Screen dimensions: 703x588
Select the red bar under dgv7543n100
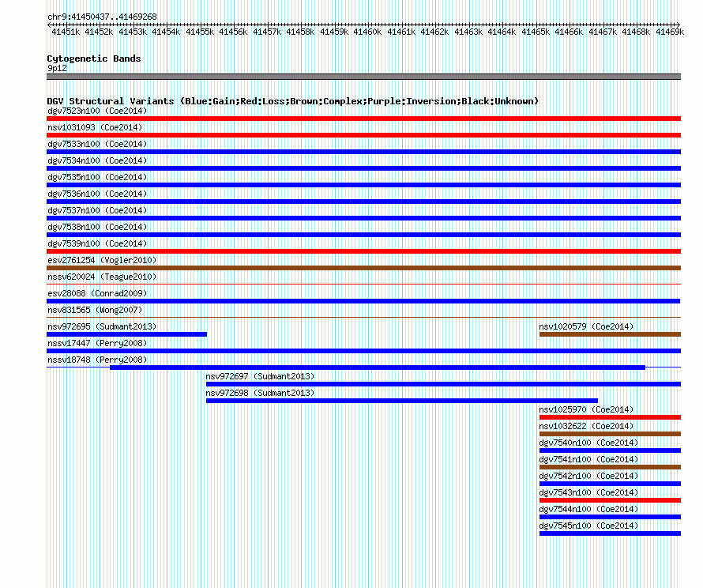[x=611, y=500]
